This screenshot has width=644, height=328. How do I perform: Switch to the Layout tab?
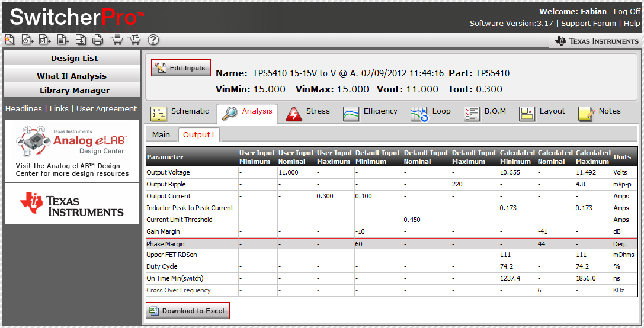tap(552, 111)
